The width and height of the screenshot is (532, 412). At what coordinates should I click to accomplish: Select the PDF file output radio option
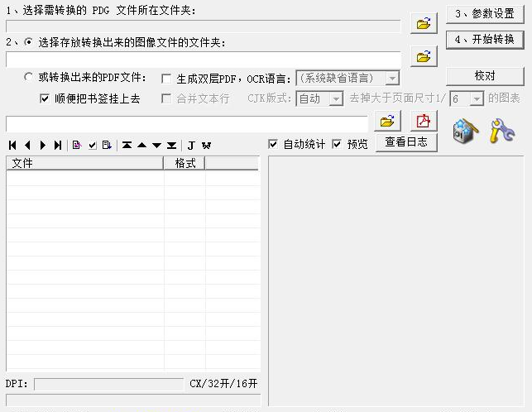pos(28,77)
